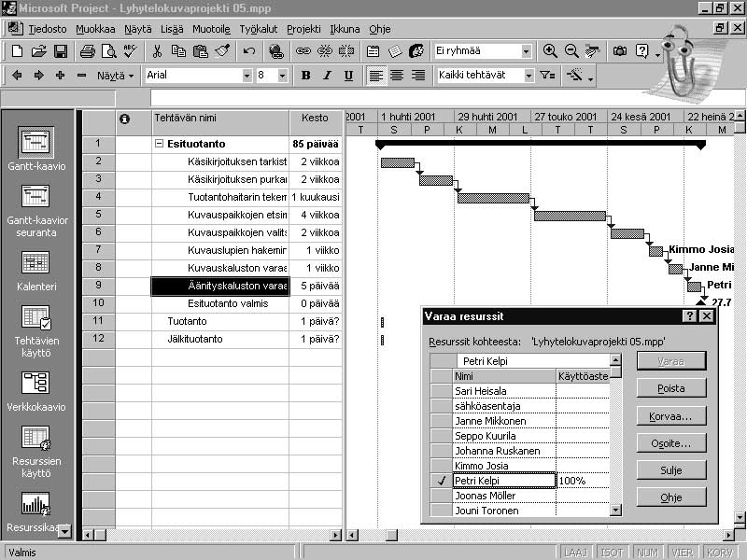Link tasks with the chain icon
Image resolution: width=747 pixels, height=560 pixels.
[303, 51]
